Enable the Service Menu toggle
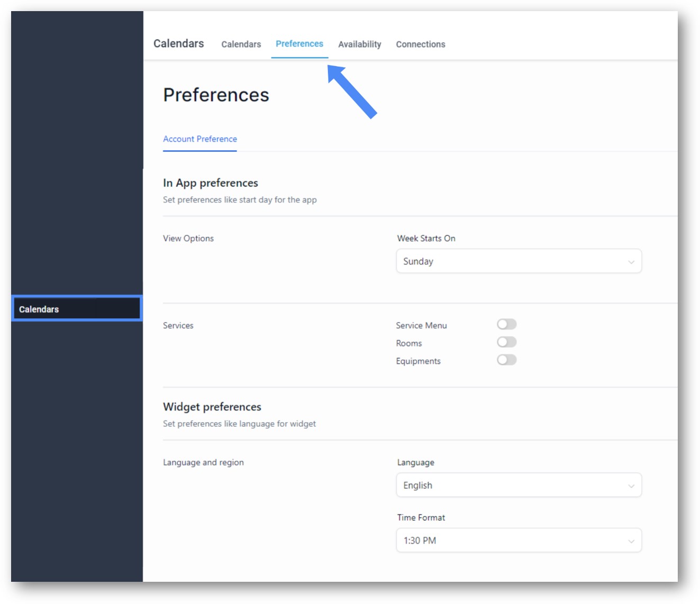The height and width of the screenshot is (604, 700). pyautogui.click(x=506, y=324)
